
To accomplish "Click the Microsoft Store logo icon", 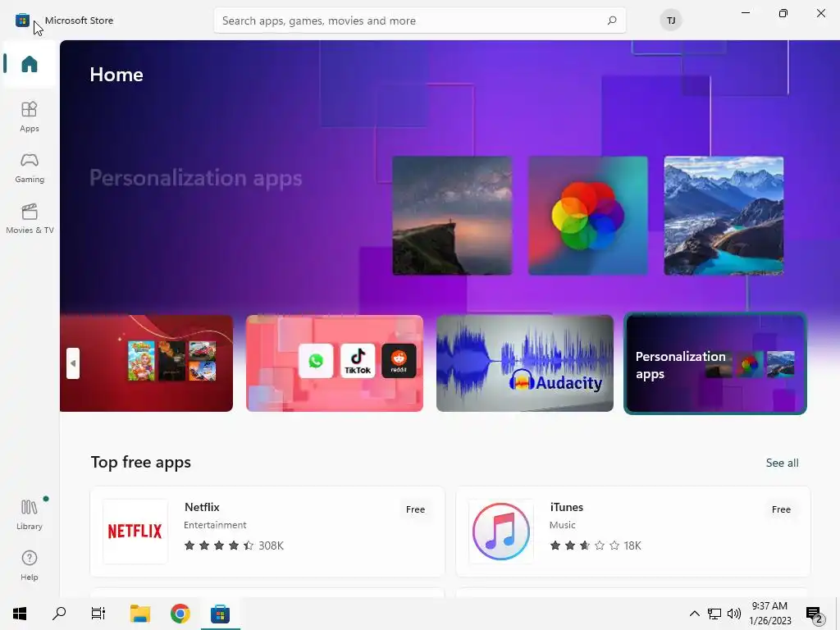I will click(x=22, y=21).
